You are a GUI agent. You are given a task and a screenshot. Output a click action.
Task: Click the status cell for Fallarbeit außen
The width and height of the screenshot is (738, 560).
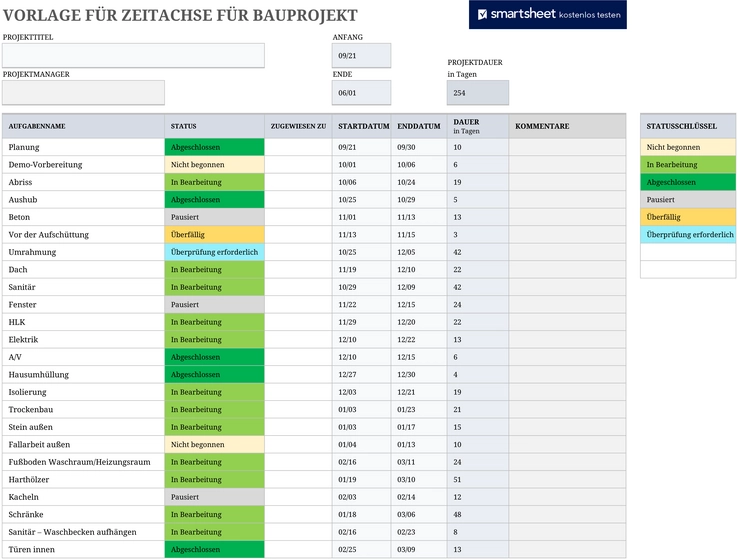point(215,444)
